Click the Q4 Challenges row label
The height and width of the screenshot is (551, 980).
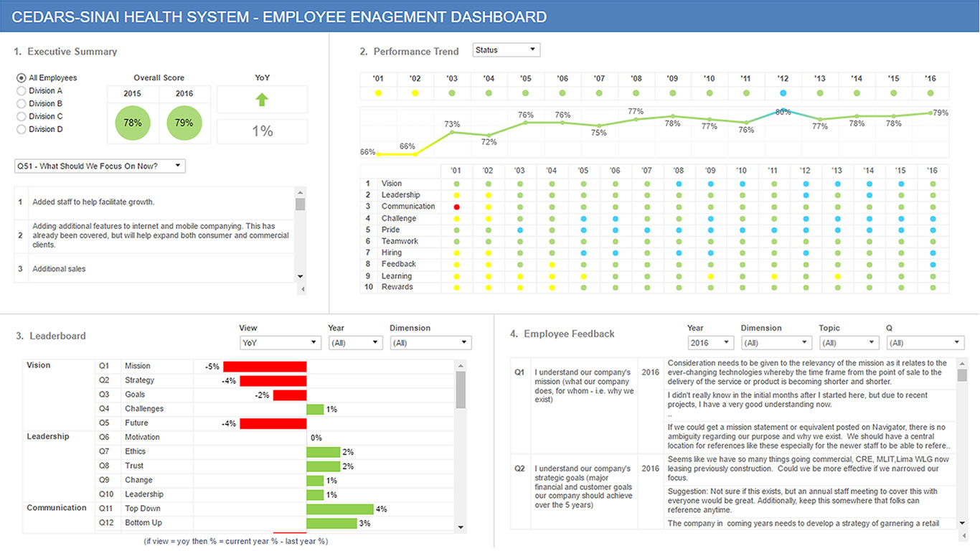[144, 409]
